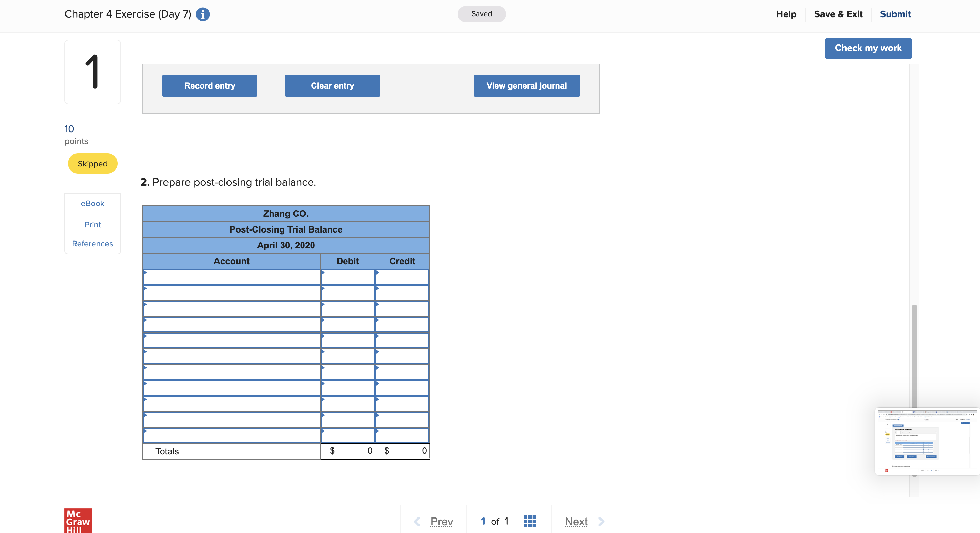Screen dimensions: 980x533
Task: Click the info icon beside exercise title
Action: [x=202, y=14]
